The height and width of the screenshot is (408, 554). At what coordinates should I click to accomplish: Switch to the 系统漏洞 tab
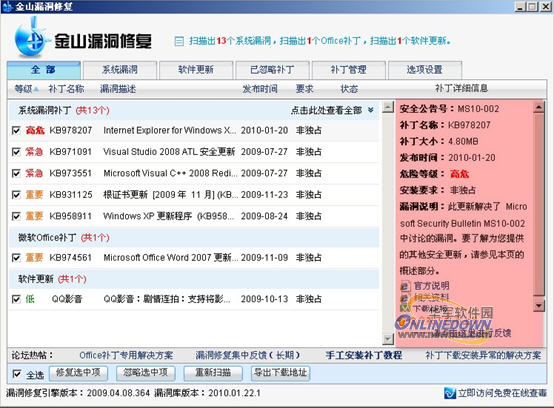point(120,70)
